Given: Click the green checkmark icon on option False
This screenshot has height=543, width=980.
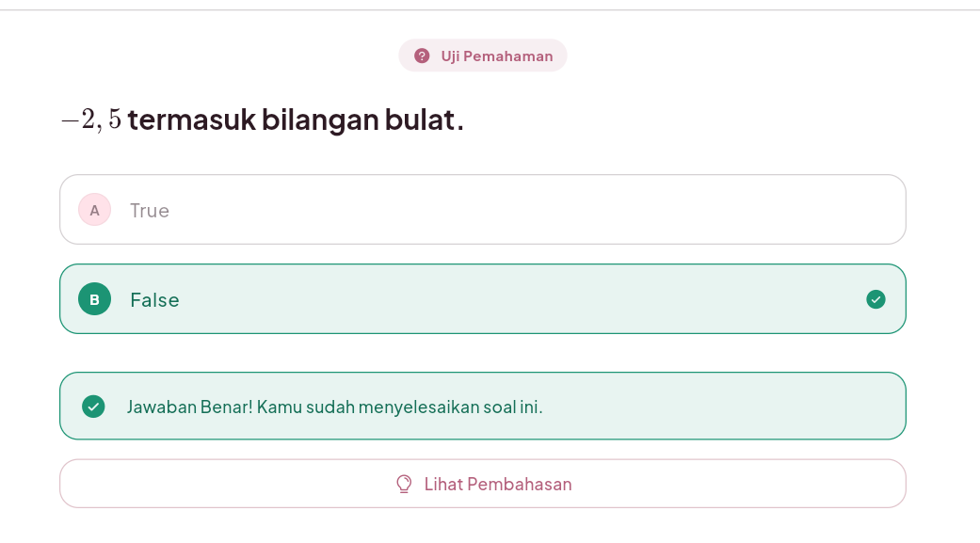Looking at the screenshot, I should pos(876,299).
